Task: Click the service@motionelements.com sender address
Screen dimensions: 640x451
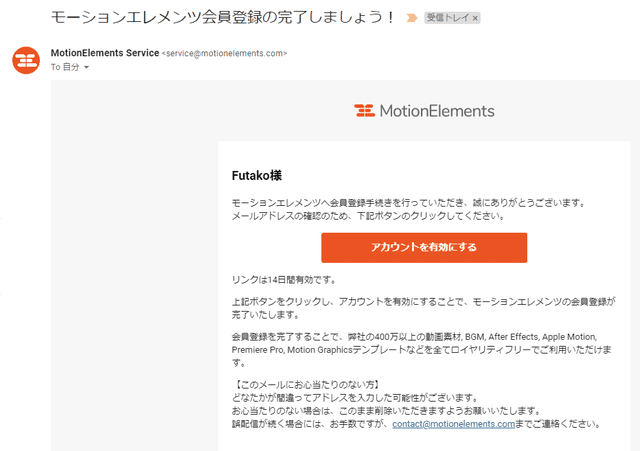Action: (x=224, y=53)
